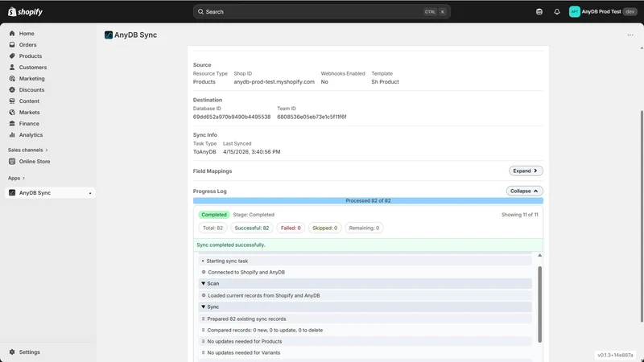This screenshot has height=362, width=644.
Task: Click the progress log scrollbar thumb
Action: click(539, 304)
